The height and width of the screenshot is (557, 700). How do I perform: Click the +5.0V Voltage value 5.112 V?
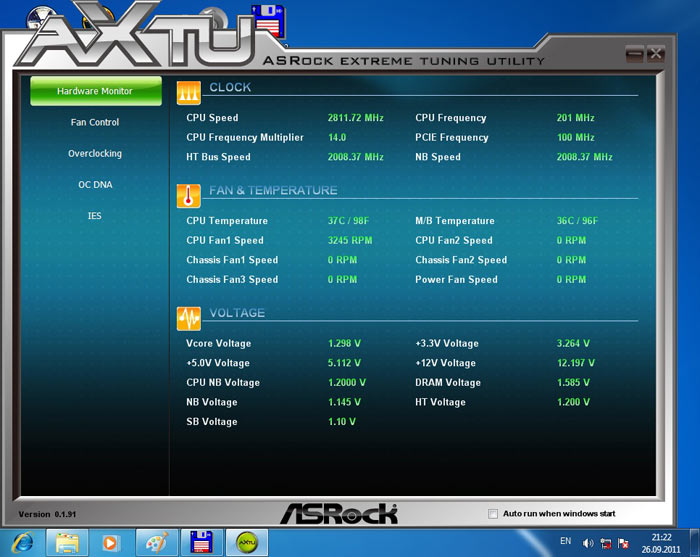pos(344,363)
